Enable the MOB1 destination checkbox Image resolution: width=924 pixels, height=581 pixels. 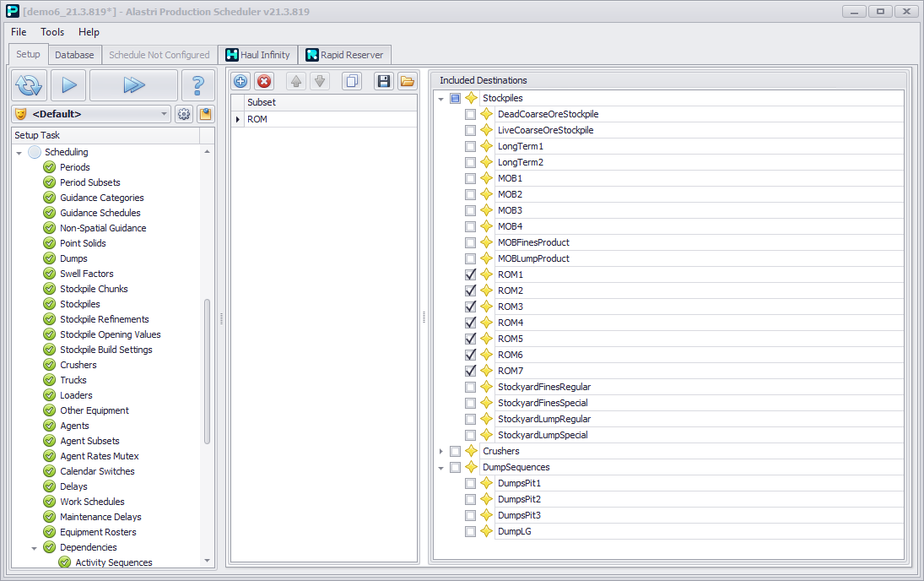coord(471,178)
